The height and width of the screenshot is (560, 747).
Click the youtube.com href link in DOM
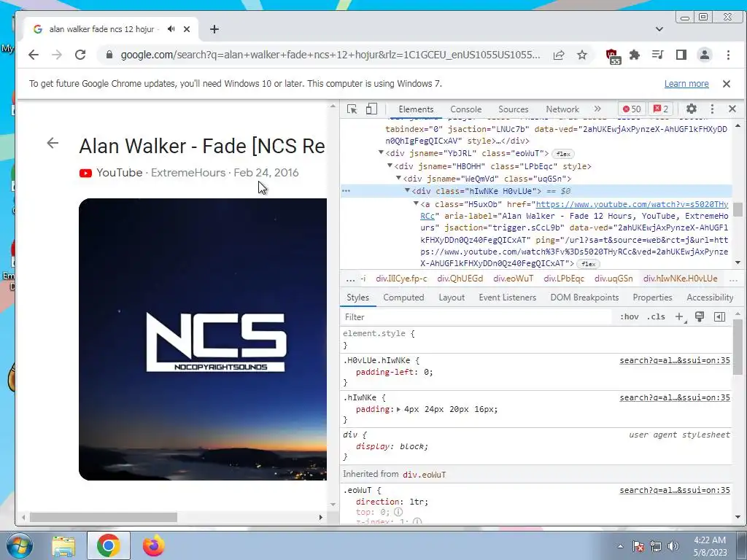[x=632, y=204]
